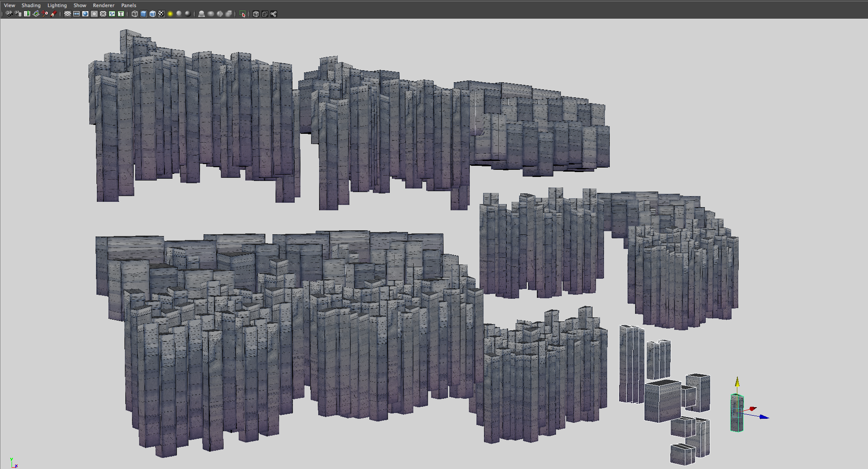Open the Panels menu
868x469 pixels.
pyautogui.click(x=128, y=5)
